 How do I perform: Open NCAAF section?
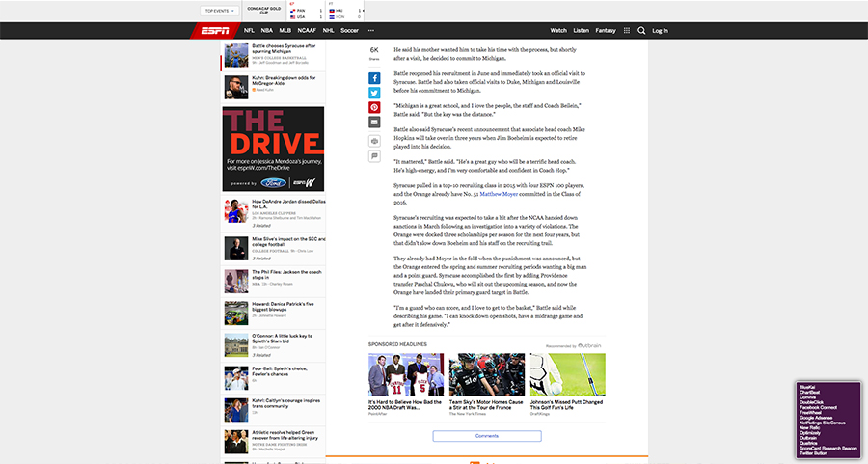[307, 31]
